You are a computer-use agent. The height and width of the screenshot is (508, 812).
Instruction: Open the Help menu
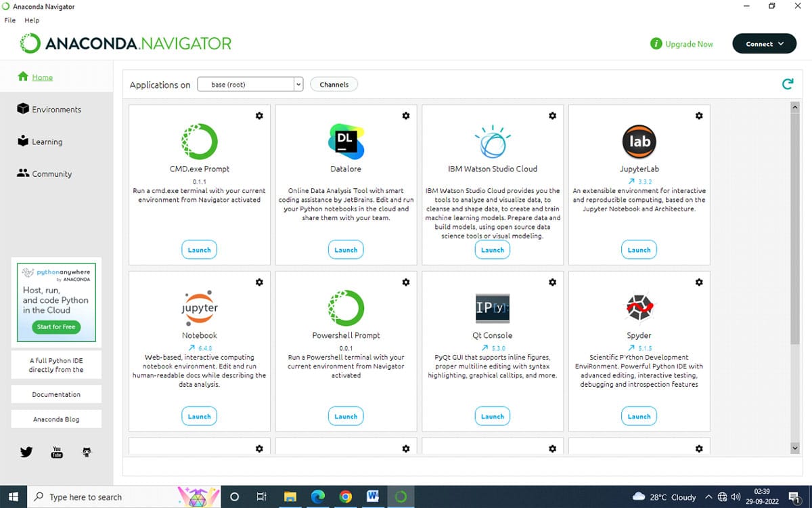pyautogui.click(x=32, y=20)
